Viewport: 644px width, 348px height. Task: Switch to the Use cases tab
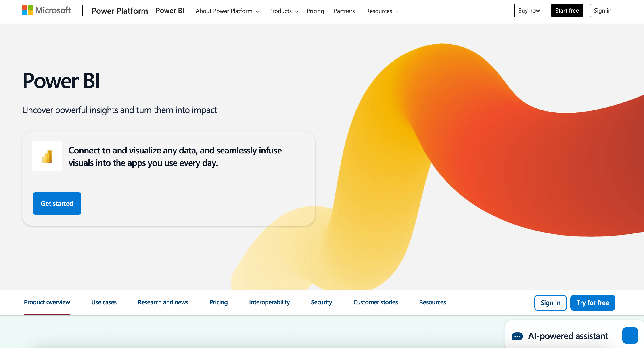[104, 302]
